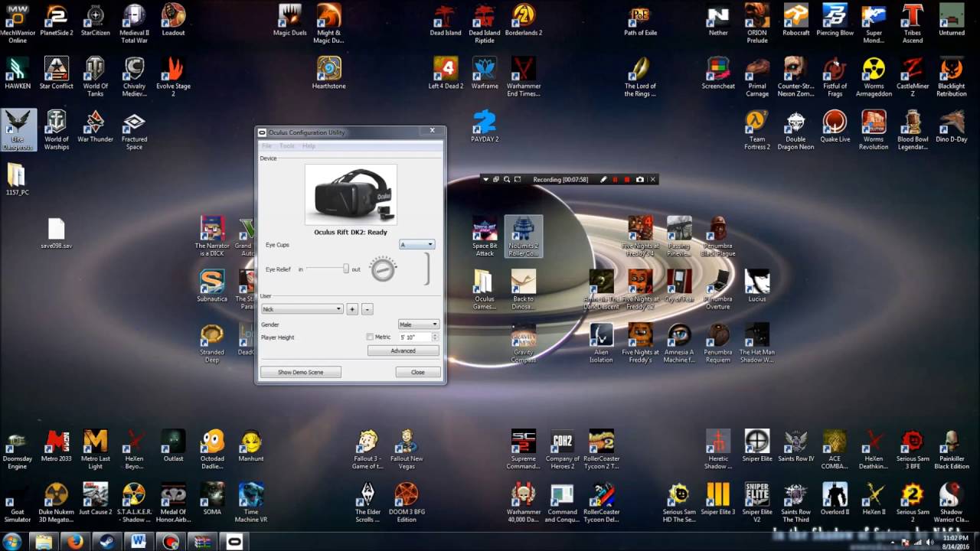Select the Fallout New Vegas desktop icon
The image size is (980, 551).
[x=407, y=449]
